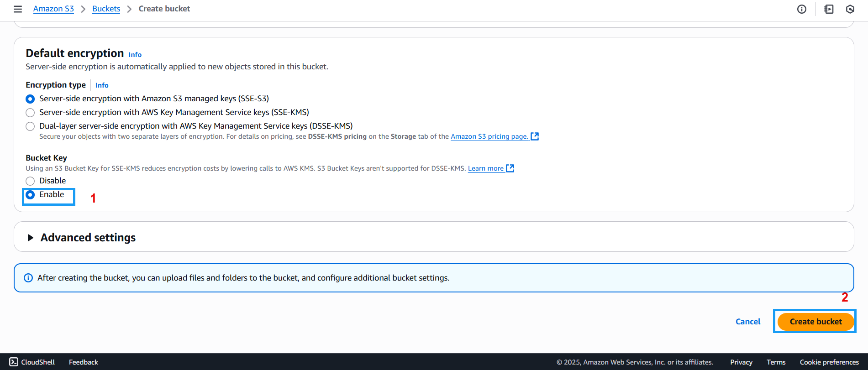Open Info link beside Encryption type
The image size is (868, 370).
click(102, 85)
